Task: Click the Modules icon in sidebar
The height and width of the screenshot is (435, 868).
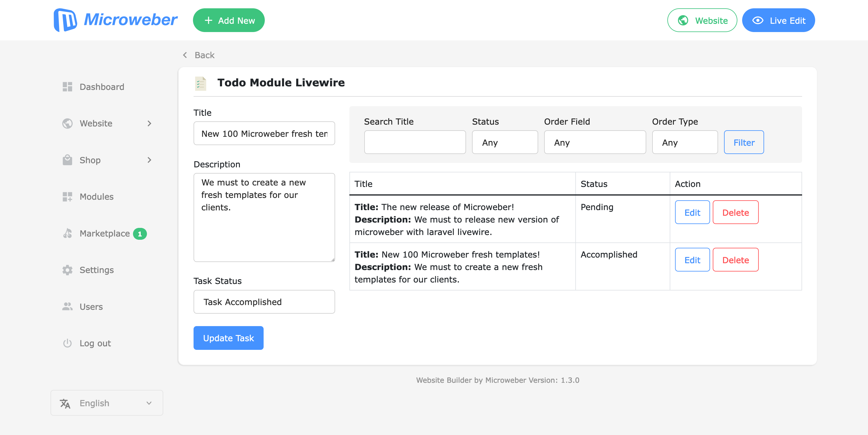Action: 67,197
